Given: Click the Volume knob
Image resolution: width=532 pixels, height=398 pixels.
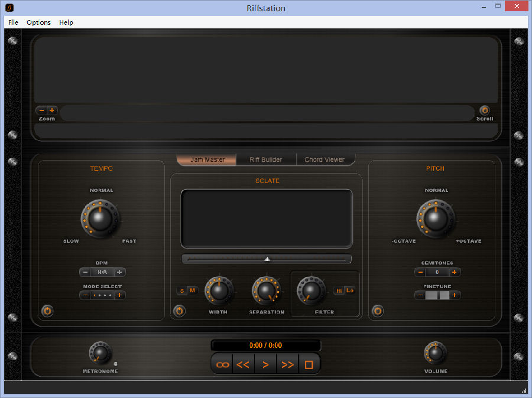Looking at the screenshot, I should [435, 353].
